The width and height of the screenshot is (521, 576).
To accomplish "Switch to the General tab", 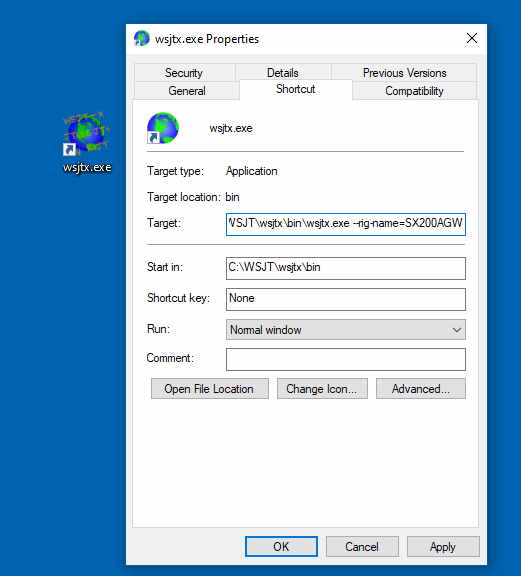I will (x=187, y=90).
